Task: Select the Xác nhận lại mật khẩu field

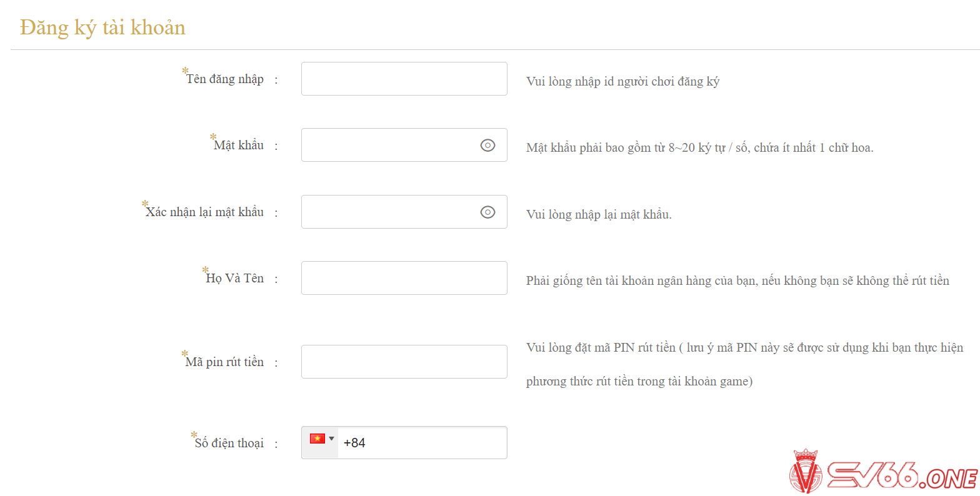Action: tap(404, 212)
